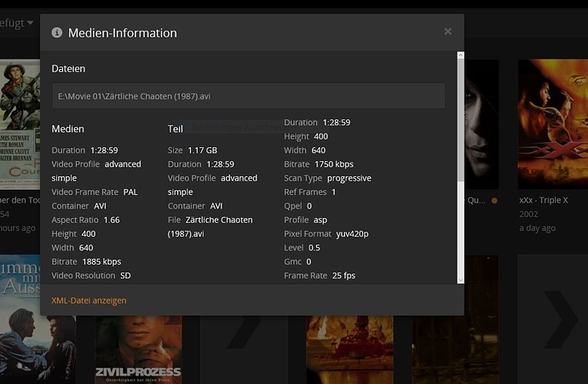The width and height of the screenshot is (588, 384).
Task: Click the xXx - Triple X title
Action: (x=544, y=200)
